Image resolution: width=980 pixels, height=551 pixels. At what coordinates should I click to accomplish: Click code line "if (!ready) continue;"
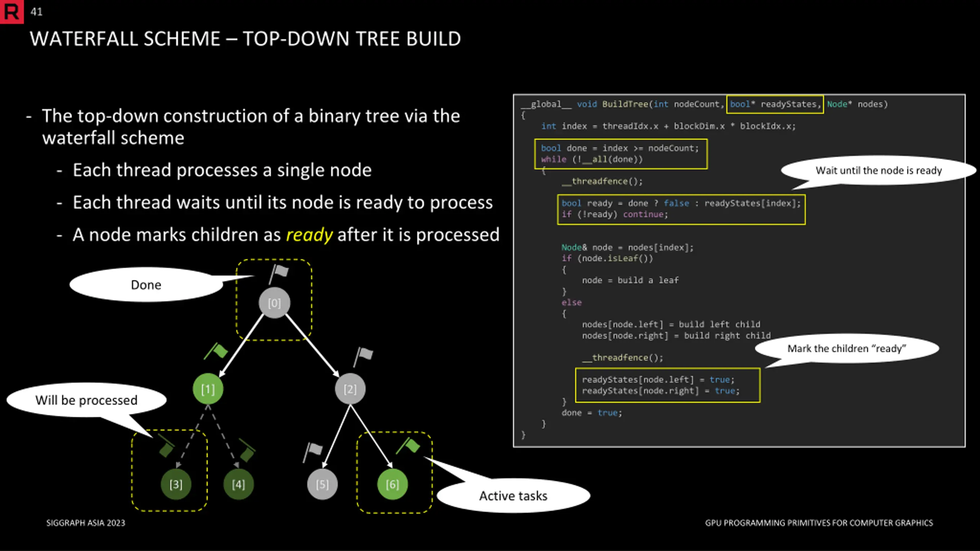tap(615, 214)
